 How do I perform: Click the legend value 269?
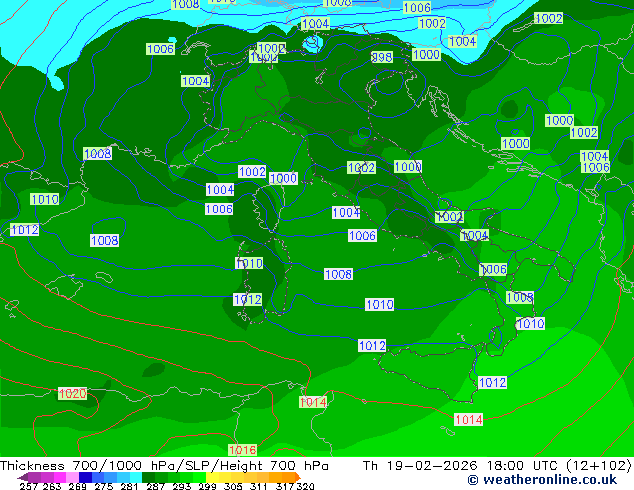click(77, 486)
